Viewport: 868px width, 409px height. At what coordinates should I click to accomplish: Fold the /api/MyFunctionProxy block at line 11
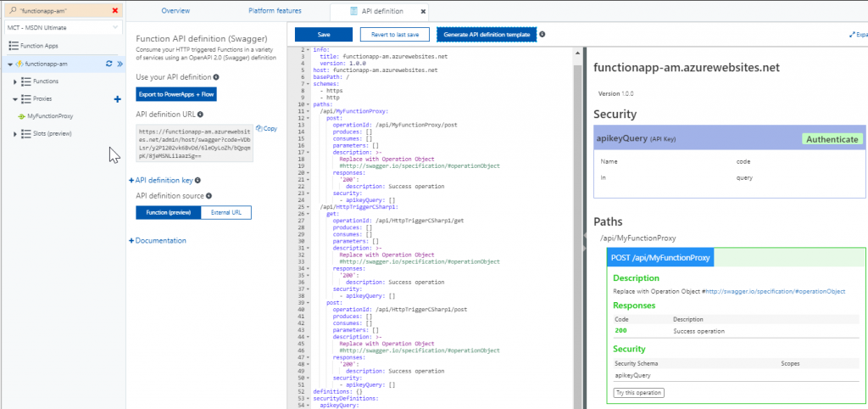tap(309, 111)
